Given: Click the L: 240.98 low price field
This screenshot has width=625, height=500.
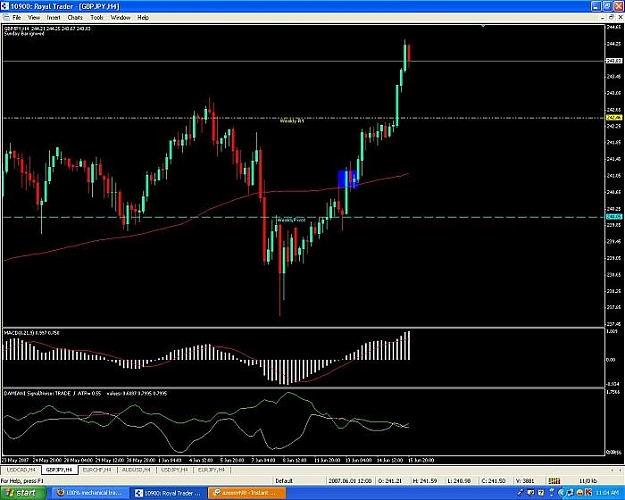Looking at the screenshot, I should pos(459,481).
